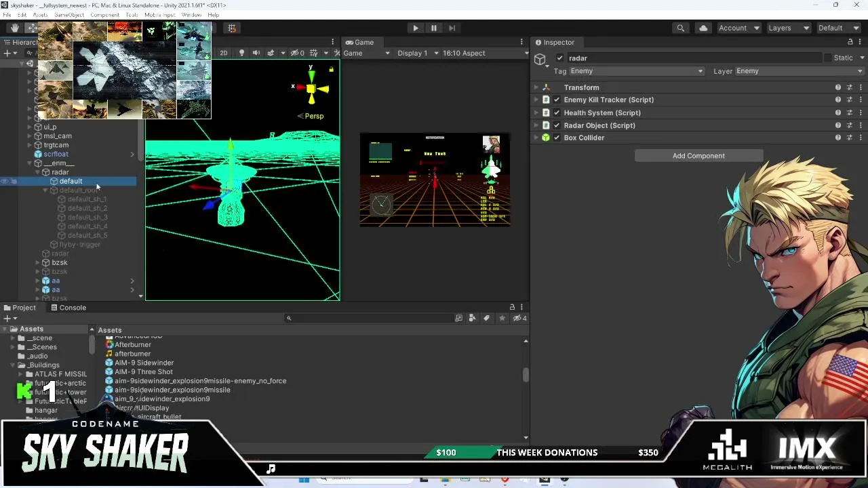The height and width of the screenshot is (488, 868).
Task: Open the Static options dropdown arrow
Action: pos(861,58)
